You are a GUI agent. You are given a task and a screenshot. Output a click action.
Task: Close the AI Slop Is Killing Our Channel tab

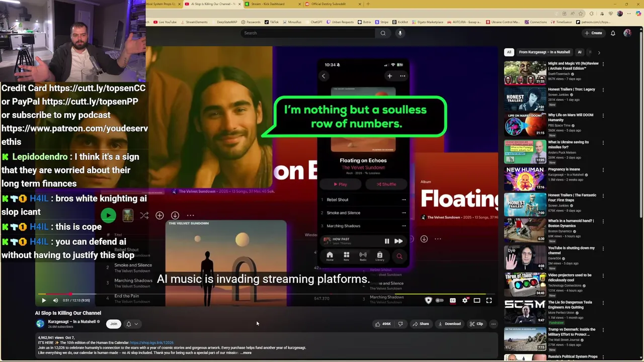pos(240,4)
